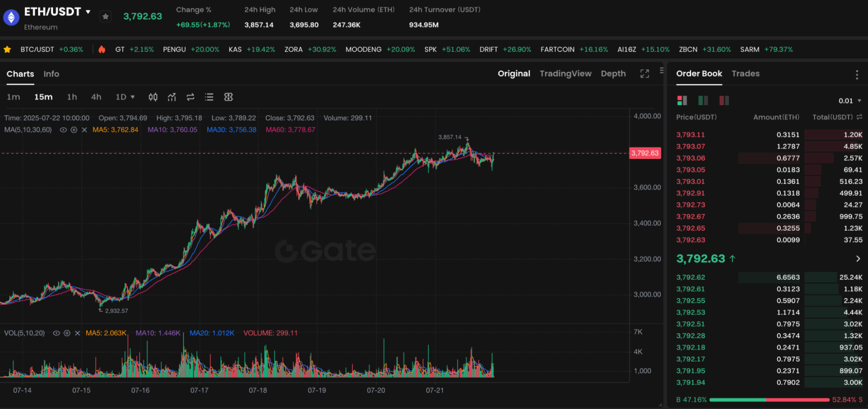Click the Ethereum coin logo
The width and height of the screenshot is (868, 409).
point(11,17)
